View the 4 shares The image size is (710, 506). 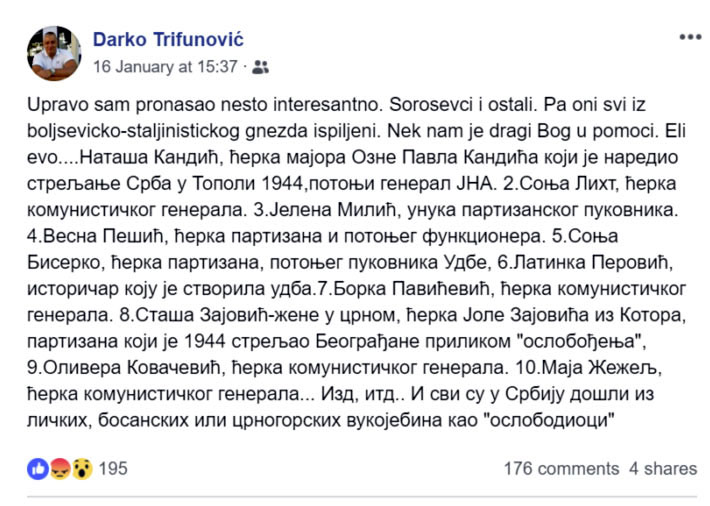[x=663, y=469]
